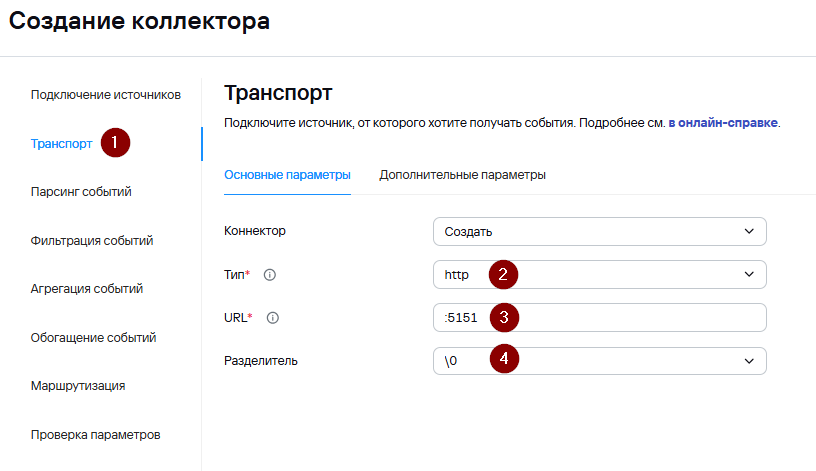Open the Коннектор dropdown

[599, 231]
